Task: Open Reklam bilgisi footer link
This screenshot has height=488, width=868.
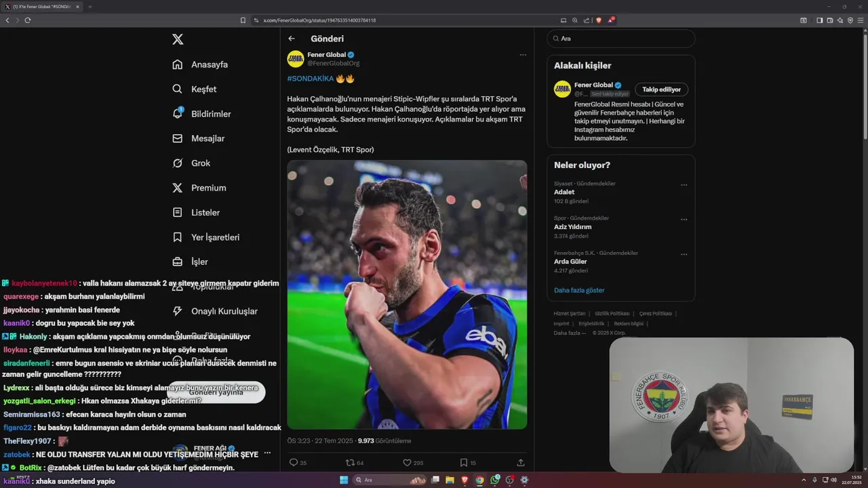Action: (x=629, y=324)
